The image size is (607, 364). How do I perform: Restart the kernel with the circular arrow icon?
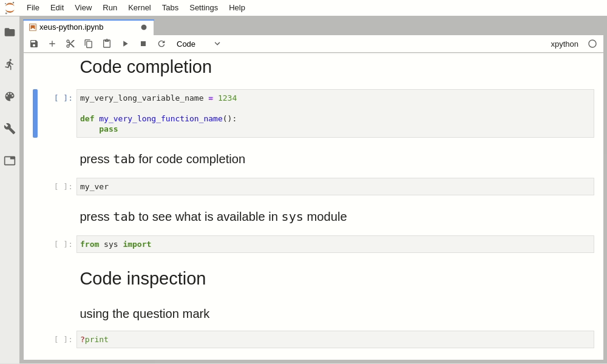click(161, 44)
